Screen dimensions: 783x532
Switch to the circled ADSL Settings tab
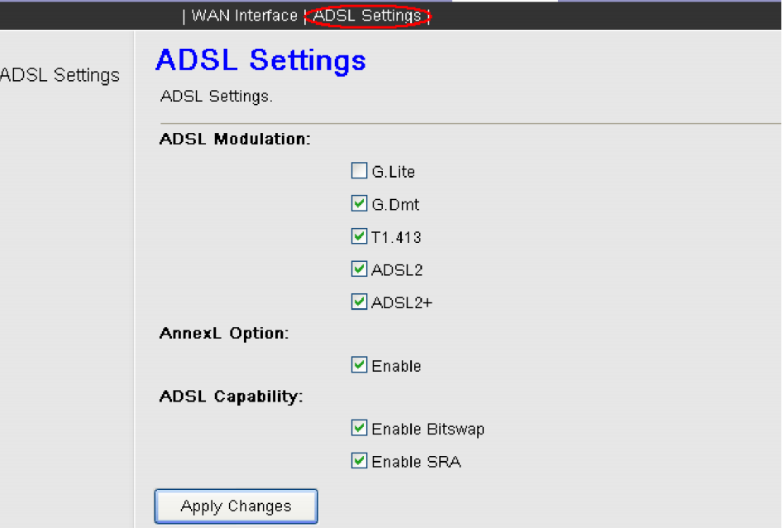(367, 16)
